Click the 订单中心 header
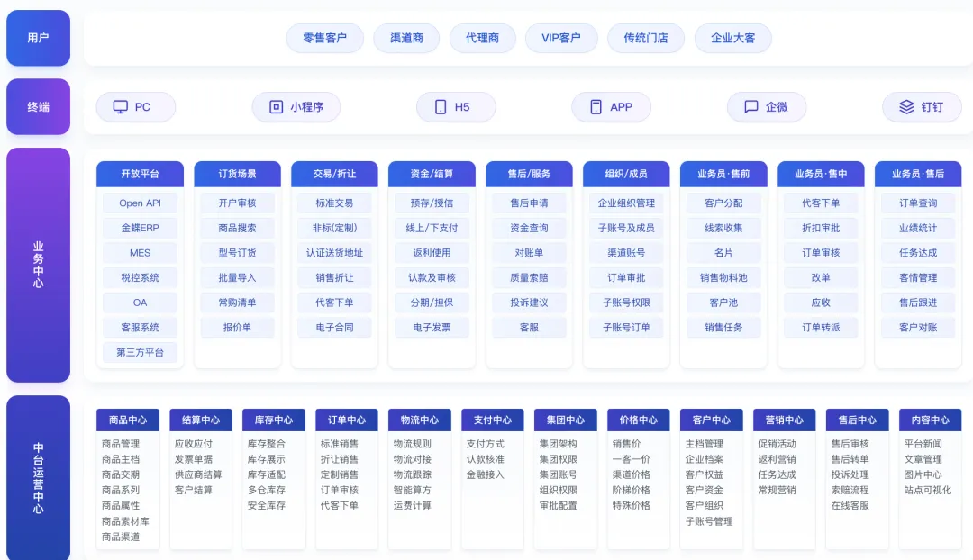This screenshot has width=973, height=560. point(347,420)
